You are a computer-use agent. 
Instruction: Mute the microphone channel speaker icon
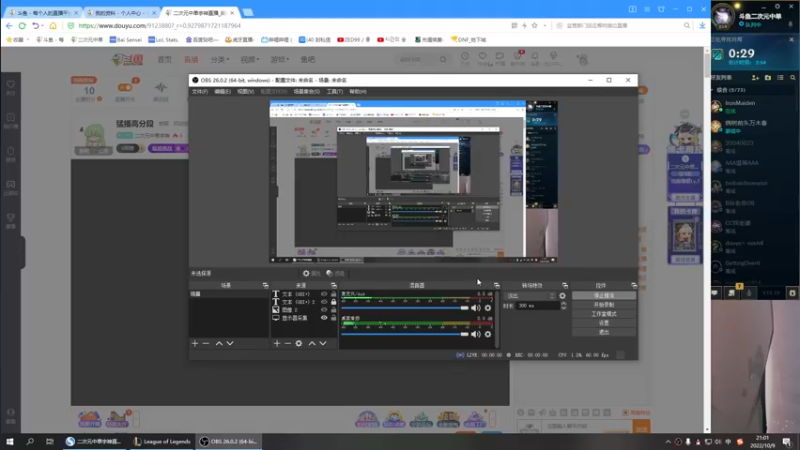tap(476, 308)
